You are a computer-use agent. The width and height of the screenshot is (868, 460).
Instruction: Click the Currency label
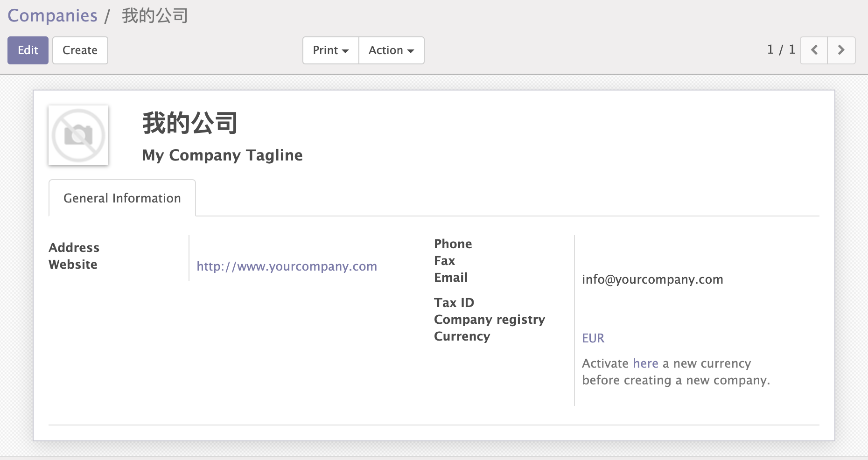462,336
